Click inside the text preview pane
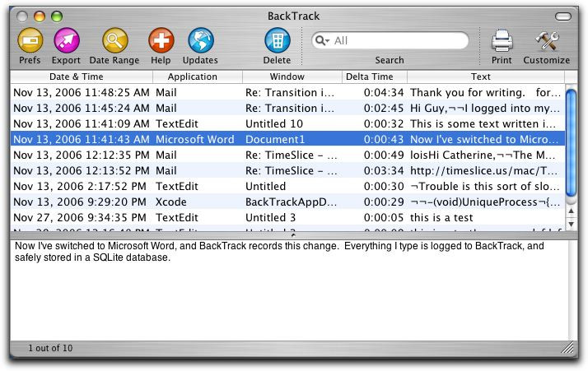 [289, 290]
